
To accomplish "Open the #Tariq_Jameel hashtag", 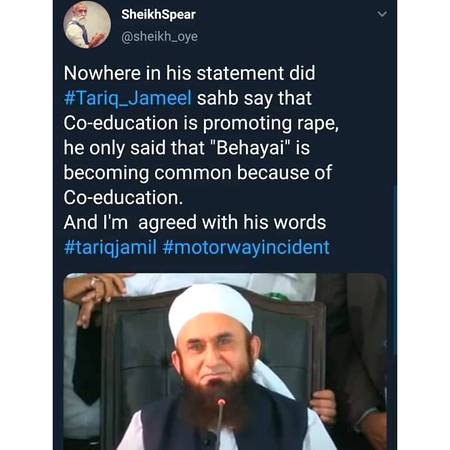I will coord(128,98).
